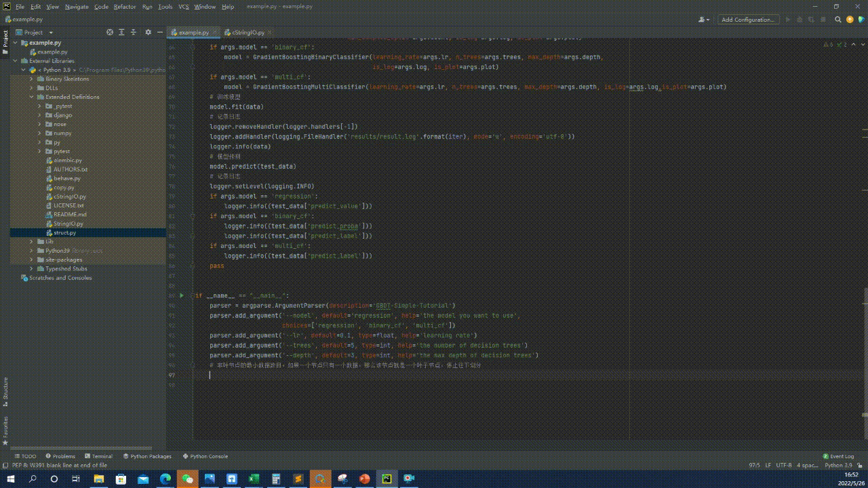Image resolution: width=868 pixels, height=488 pixels.
Task: Collapse the Extended Definitions node
Action: click(31, 97)
